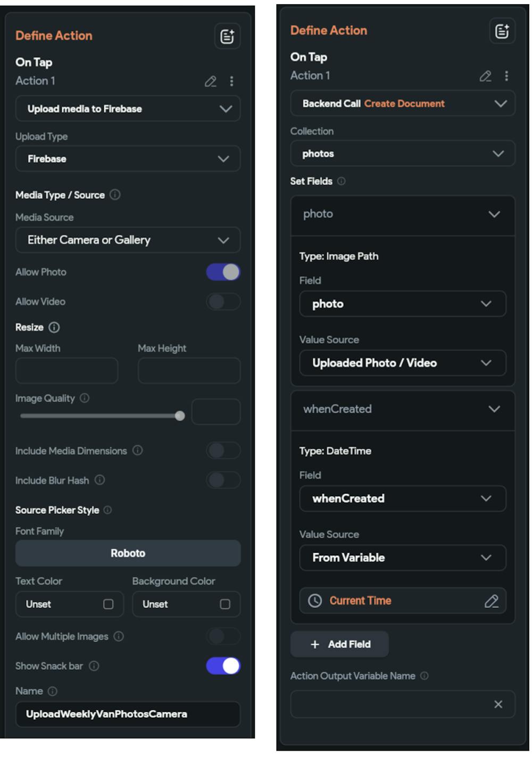Viewport: 532px width, 757px height.
Task: Open the Upload media to Firebase dropdown
Action: pos(128,109)
